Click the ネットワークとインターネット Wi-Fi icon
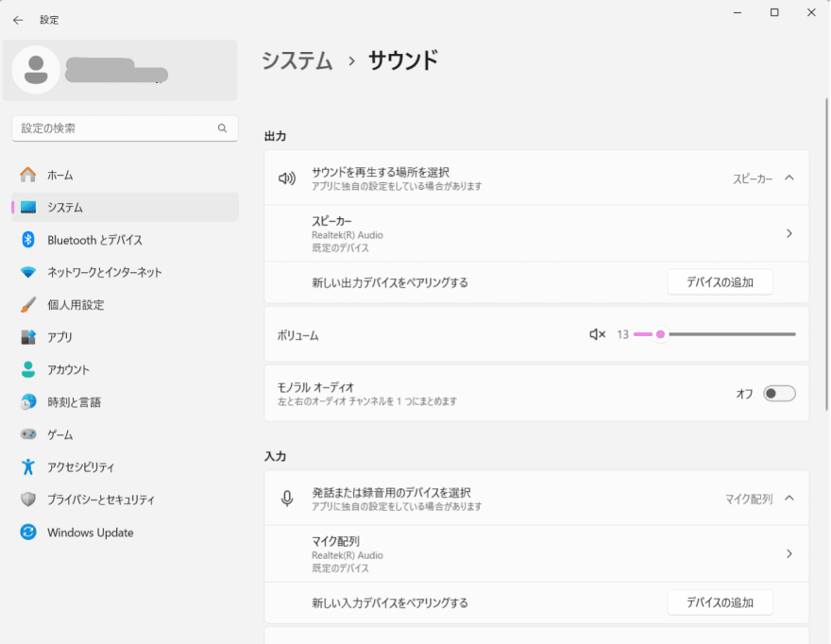831x644 pixels. click(x=28, y=272)
